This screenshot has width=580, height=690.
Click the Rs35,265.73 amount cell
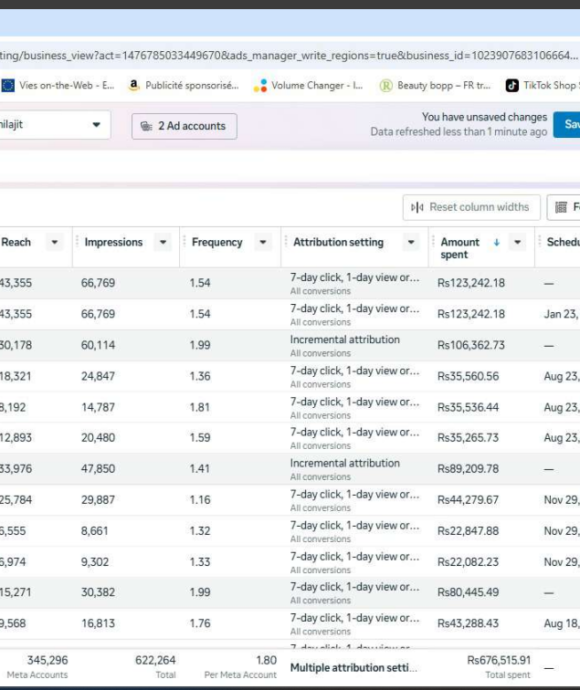click(468, 438)
